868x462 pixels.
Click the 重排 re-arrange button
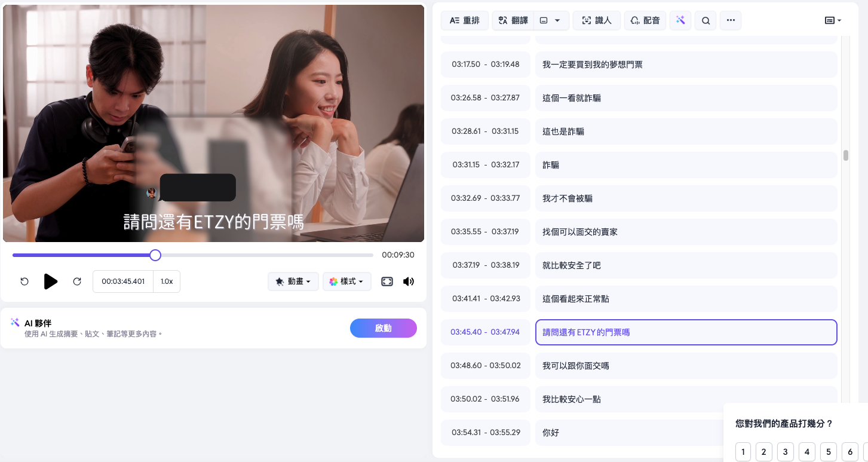coord(464,21)
